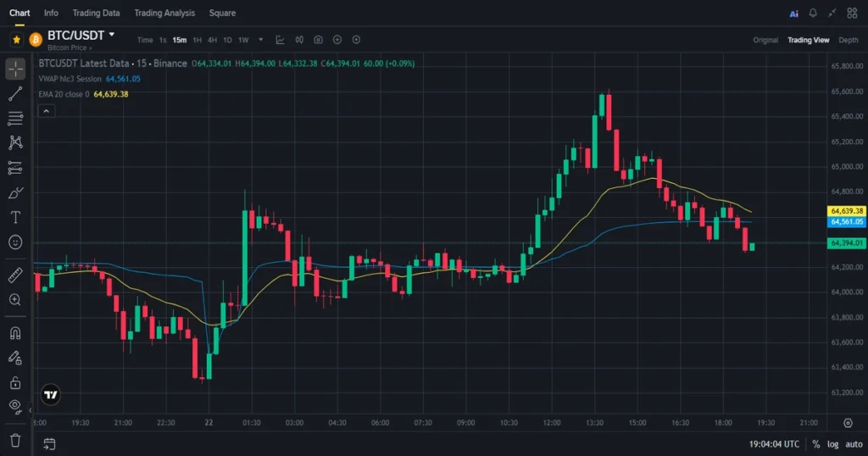Favorite BTC/USDT with the star icon

coord(17,40)
